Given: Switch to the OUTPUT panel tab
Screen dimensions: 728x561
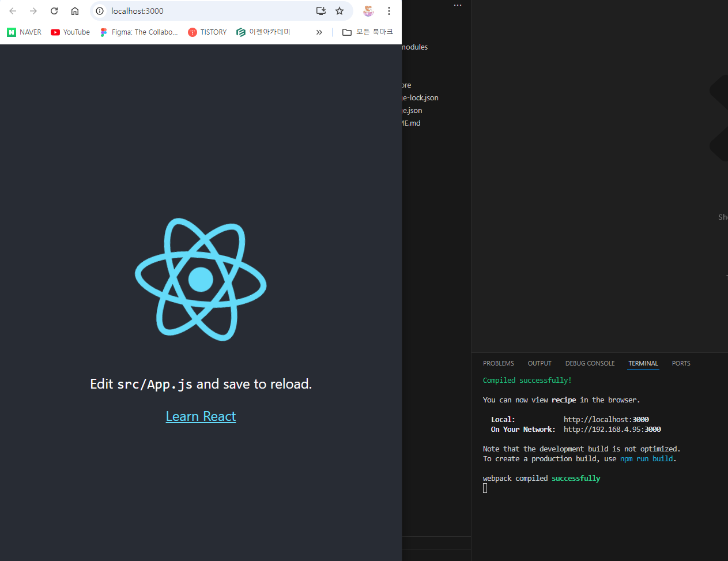Looking at the screenshot, I should click(540, 363).
